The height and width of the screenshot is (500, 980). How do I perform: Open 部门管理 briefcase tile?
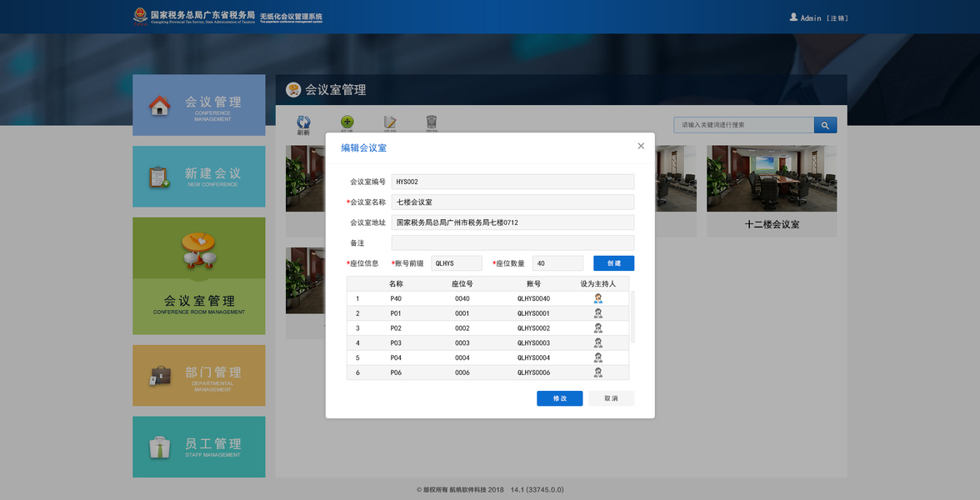[x=198, y=376]
